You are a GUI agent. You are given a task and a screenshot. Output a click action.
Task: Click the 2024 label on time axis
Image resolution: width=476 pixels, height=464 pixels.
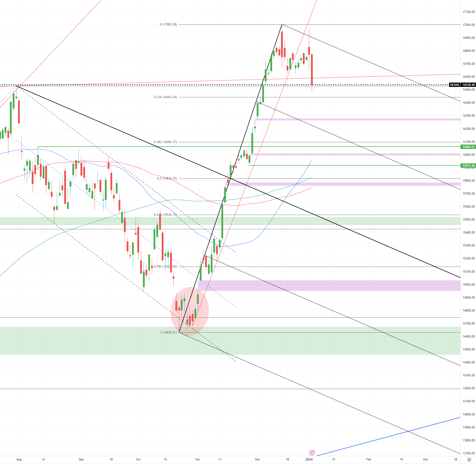click(x=309, y=459)
